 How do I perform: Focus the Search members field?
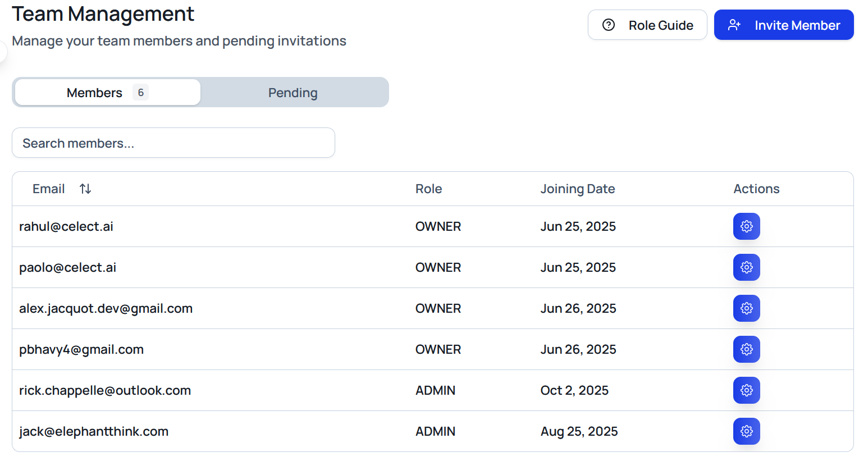click(173, 143)
